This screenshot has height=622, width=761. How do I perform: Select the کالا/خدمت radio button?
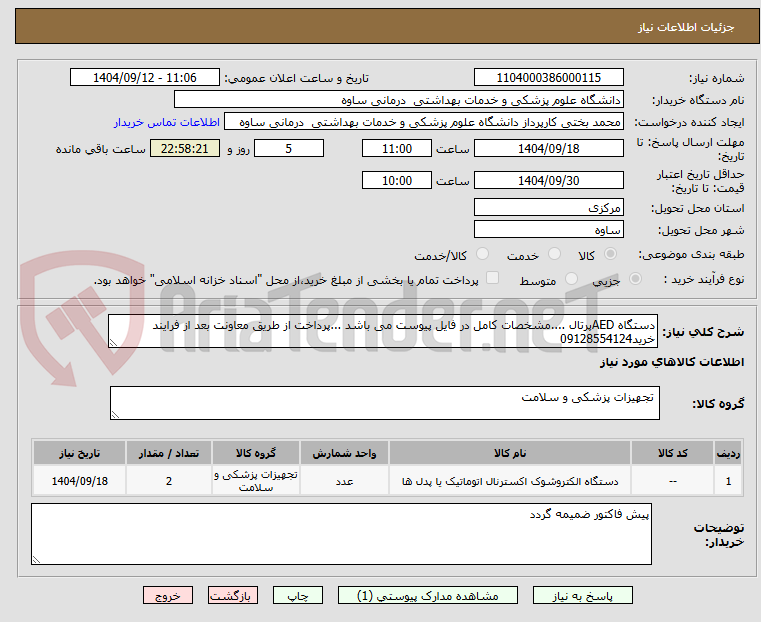pyautogui.click(x=482, y=254)
